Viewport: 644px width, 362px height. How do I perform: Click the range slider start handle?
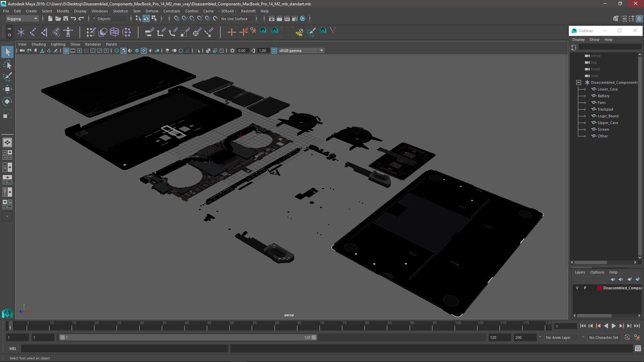pyautogui.click(x=62, y=338)
